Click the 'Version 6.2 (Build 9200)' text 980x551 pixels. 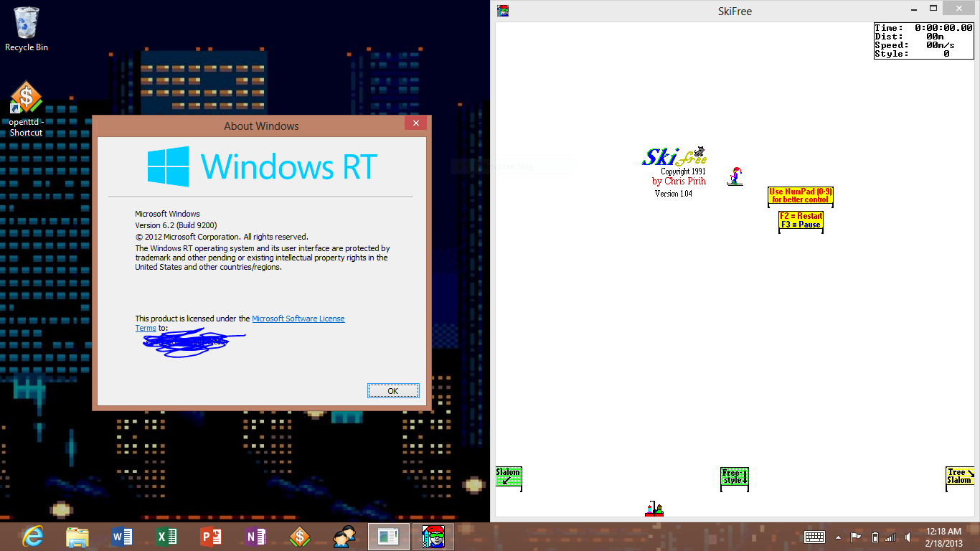[x=176, y=225]
